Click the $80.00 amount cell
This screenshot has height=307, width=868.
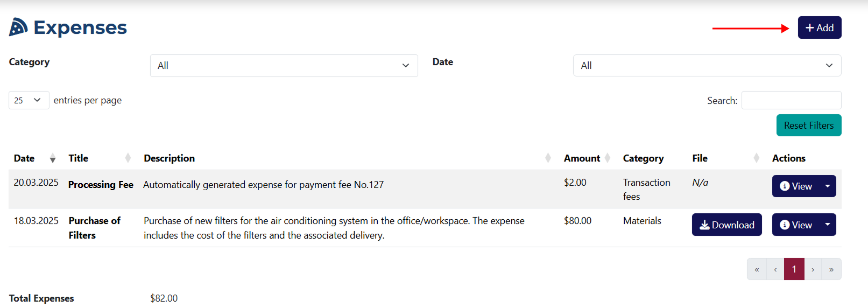point(577,221)
